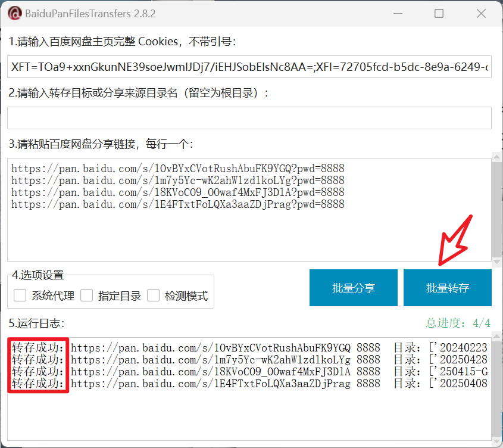Viewport: 503px width, 448px height.
Task: Click the last share link line ending ZDjPrag
Action: tap(177, 204)
